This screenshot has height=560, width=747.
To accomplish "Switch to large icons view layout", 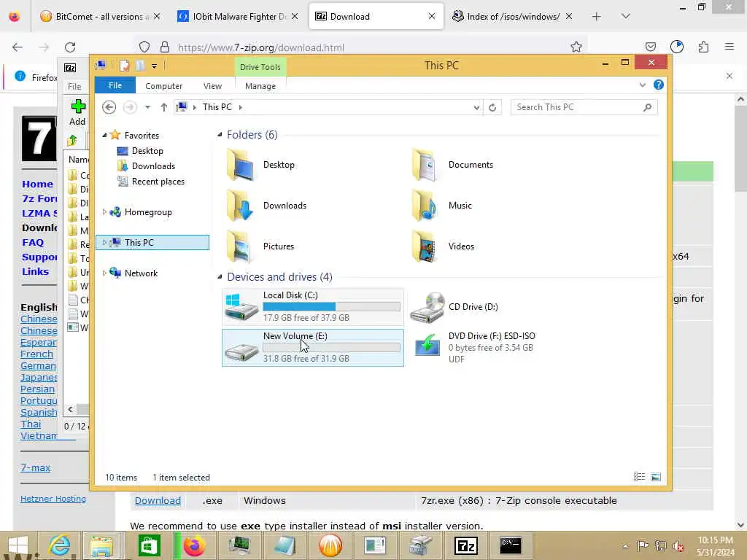I will pyautogui.click(x=656, y=477).
